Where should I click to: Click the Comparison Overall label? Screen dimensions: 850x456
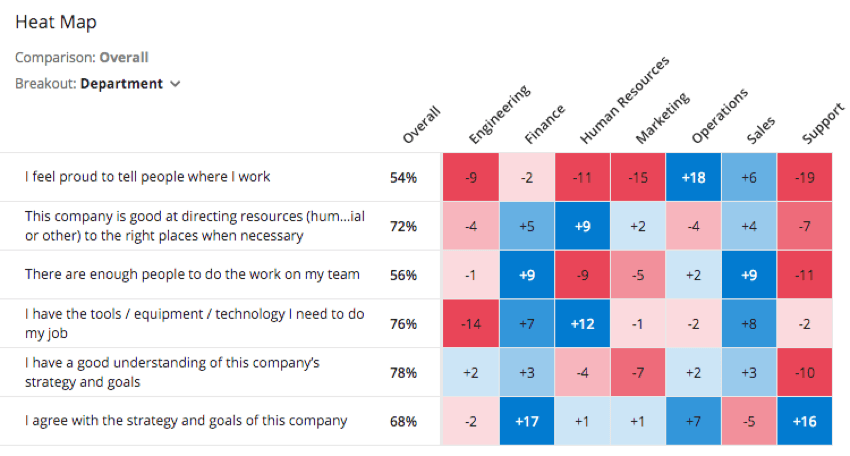click(82, 57)
